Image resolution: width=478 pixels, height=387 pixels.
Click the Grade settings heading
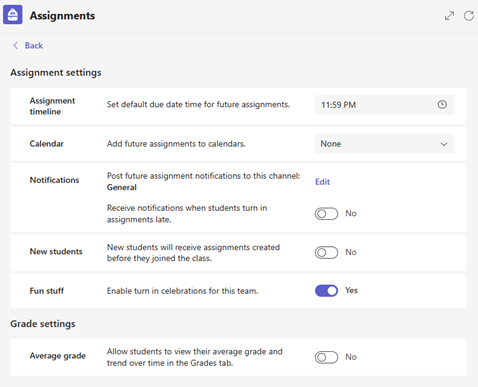pos(43,324)
